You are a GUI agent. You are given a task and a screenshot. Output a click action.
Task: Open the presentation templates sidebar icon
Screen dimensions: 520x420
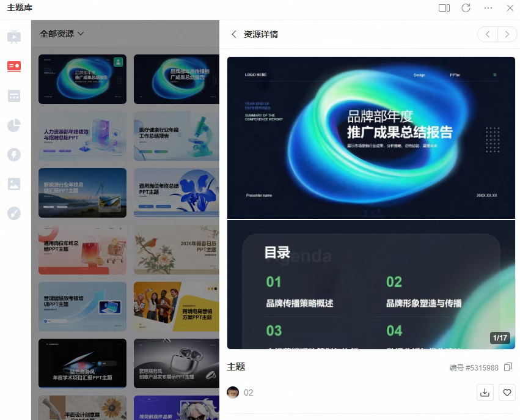point(14,37)
